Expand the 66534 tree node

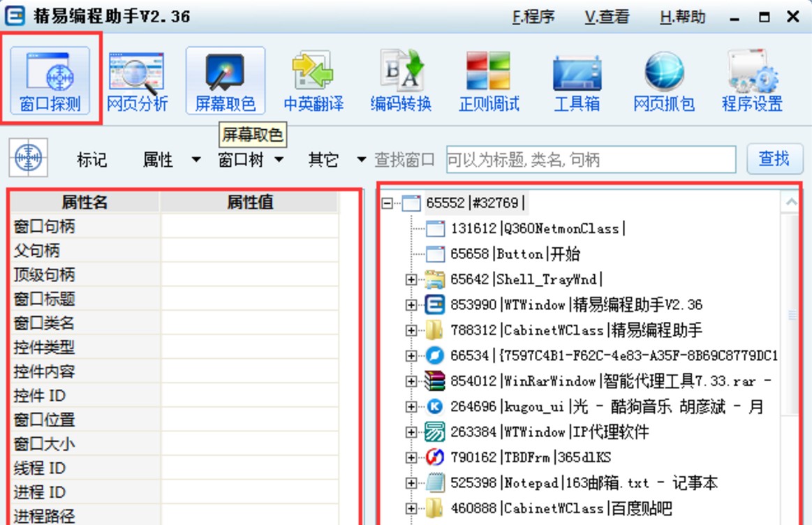411,355
